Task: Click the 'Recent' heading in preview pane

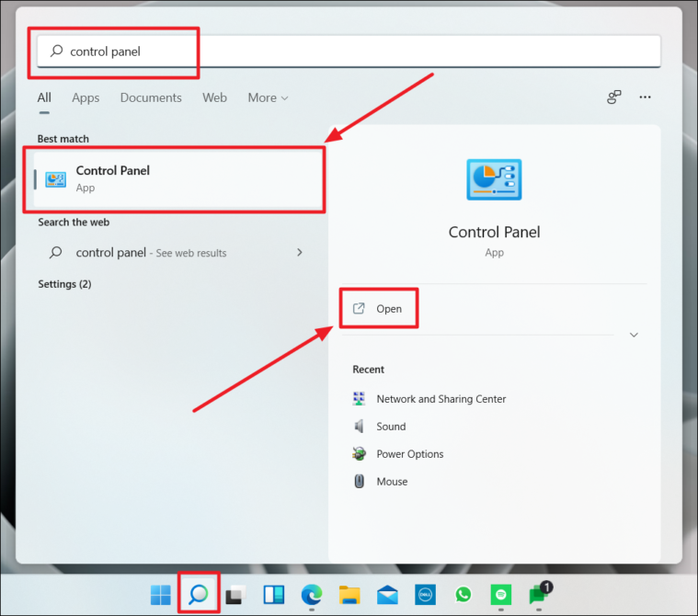Action: point(368,370)
